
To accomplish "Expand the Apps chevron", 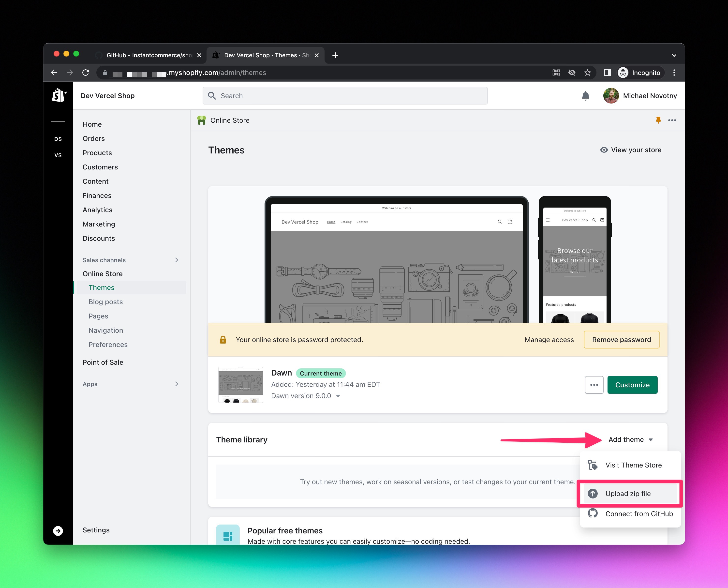I will (177, 384).
